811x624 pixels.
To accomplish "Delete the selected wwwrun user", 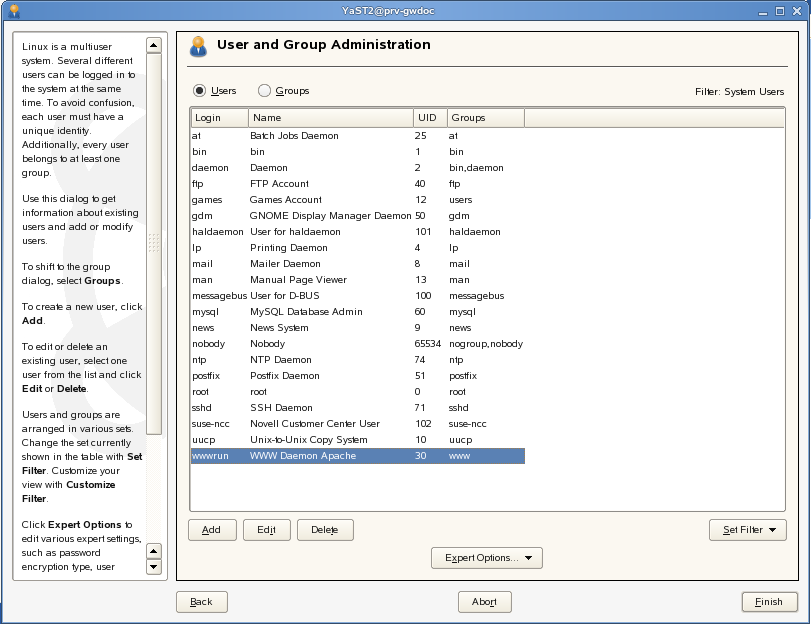I will click(x=325, y=530).
